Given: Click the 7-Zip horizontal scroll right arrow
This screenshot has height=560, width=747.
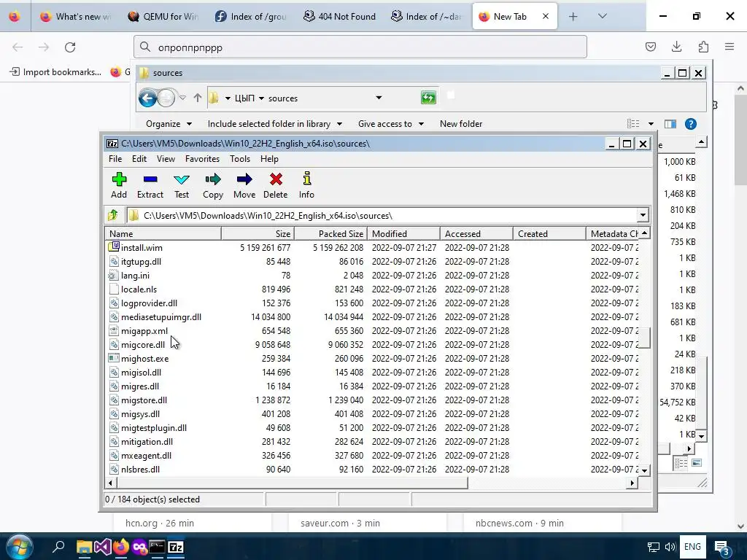Looking at the screenshot, I should pos(632,483).
